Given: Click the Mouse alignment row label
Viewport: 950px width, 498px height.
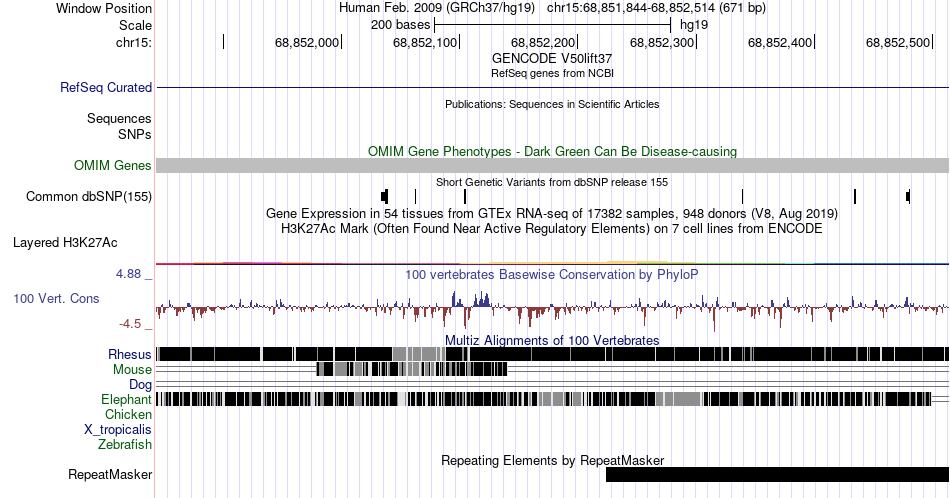Looking at the screenshot, I should (x=132, y=370).
